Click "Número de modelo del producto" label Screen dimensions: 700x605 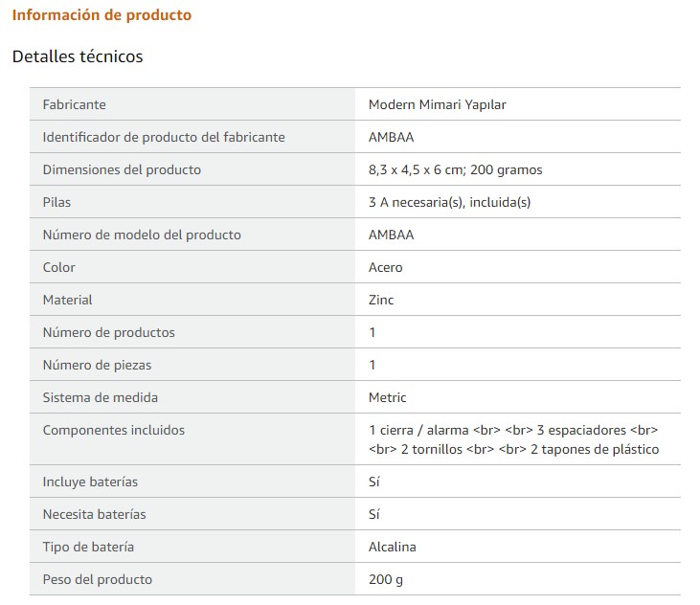coord(142,235)
